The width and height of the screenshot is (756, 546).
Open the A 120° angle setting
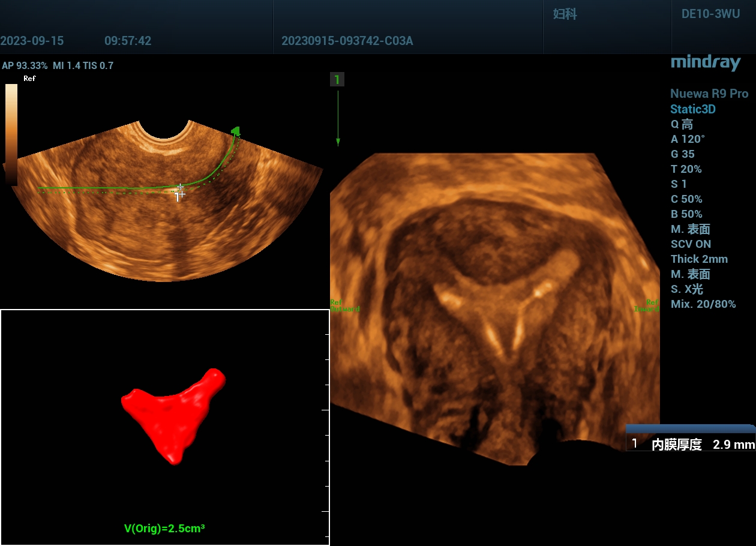click(688, 139)
